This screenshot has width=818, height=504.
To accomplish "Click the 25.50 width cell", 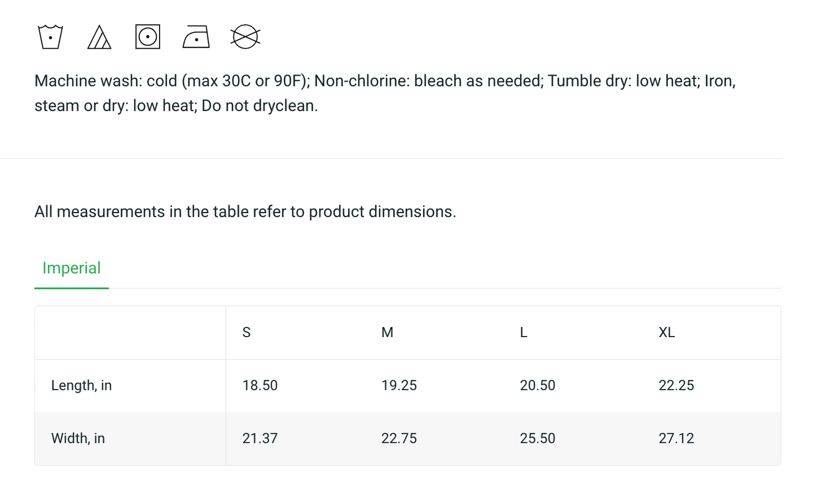I will (538, 438).
